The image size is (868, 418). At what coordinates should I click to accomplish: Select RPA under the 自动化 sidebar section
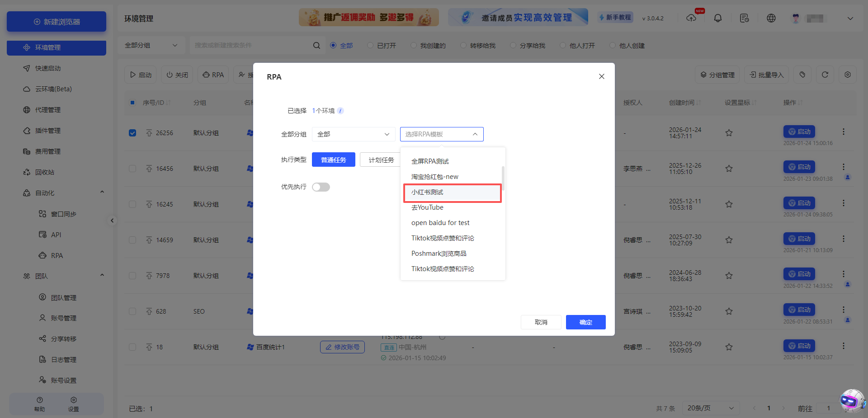57,255
